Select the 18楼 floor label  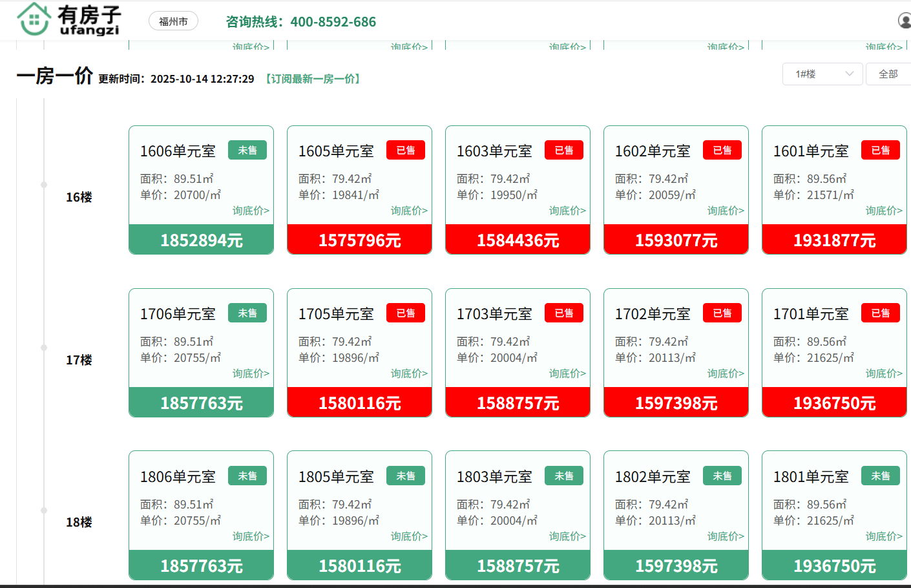coord(79,522)
